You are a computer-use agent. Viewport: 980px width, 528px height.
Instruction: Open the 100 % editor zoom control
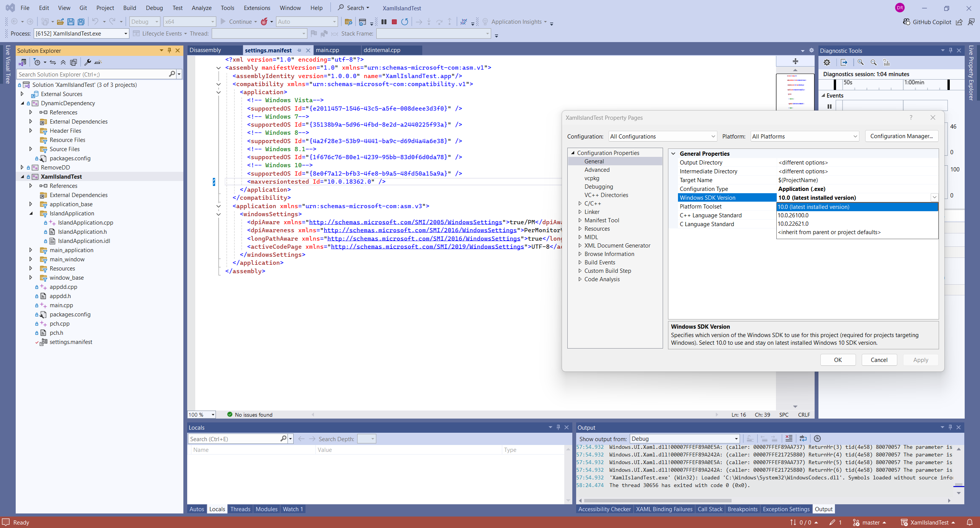[202, 415]
